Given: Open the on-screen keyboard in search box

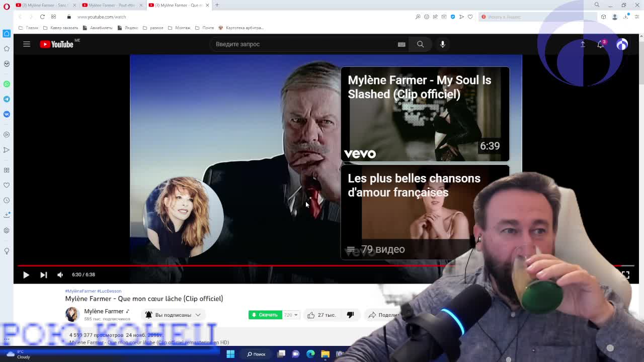Looking at the screenshot, I should [x=401, y=44].
